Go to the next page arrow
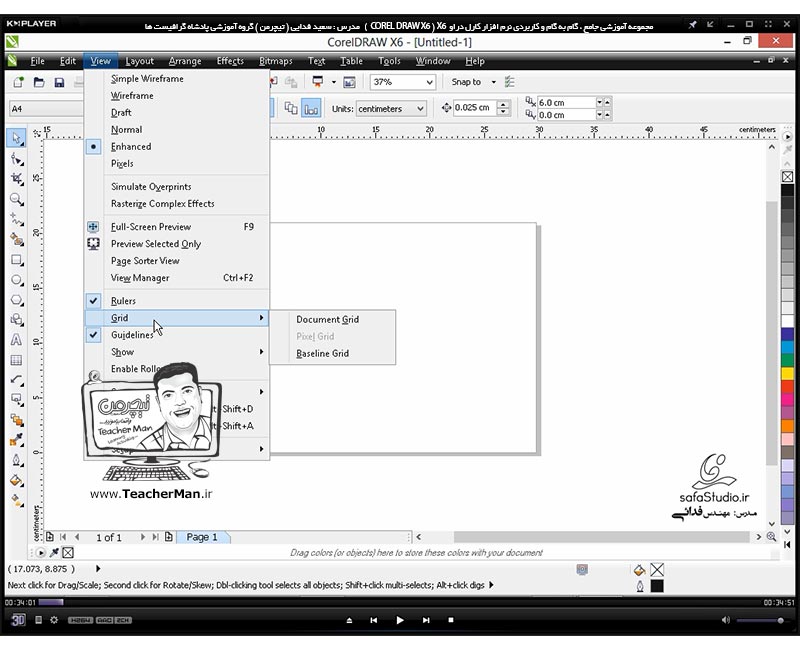 point(142,537)
